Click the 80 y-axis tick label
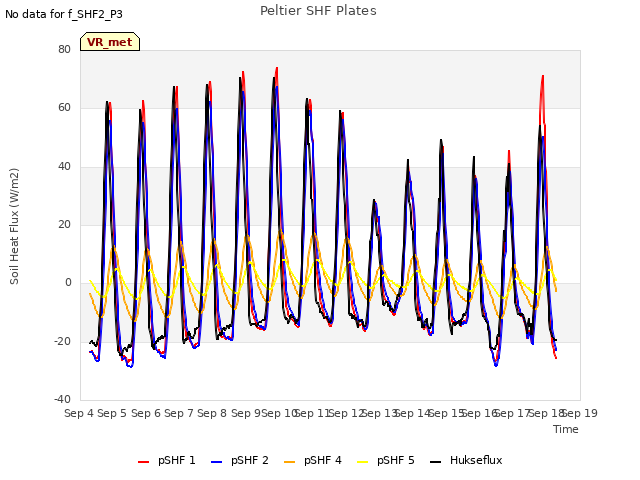This screenshot has height=480, width=640. click(64, 49)
